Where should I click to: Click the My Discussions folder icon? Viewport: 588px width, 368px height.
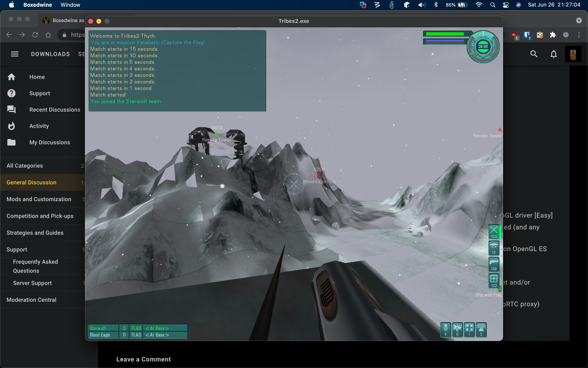(x=11, y=142)
